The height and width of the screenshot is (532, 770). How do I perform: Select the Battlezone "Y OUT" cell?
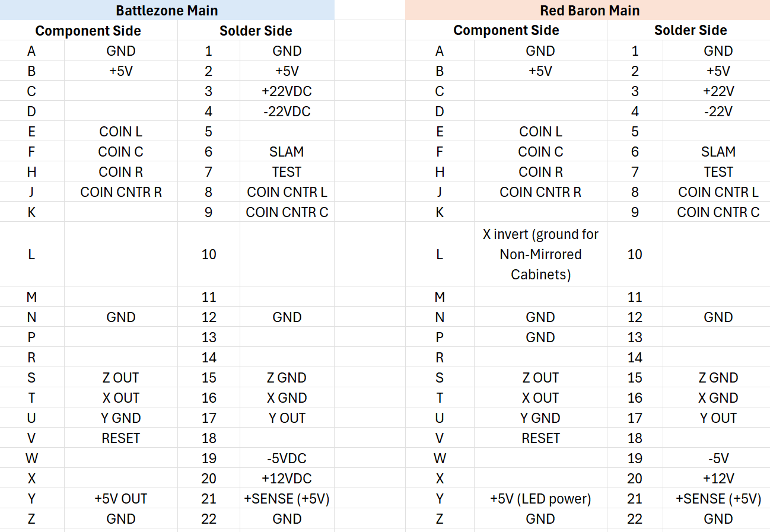pyautogui.click(x=287, y=418)
